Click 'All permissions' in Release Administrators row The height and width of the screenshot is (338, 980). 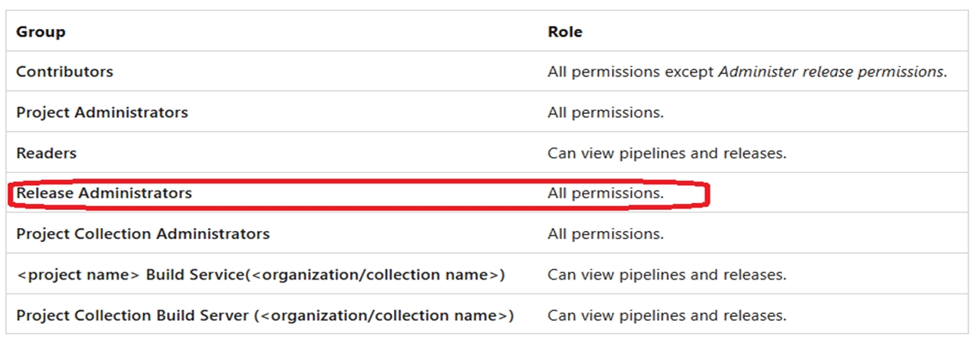coord(606,193)
